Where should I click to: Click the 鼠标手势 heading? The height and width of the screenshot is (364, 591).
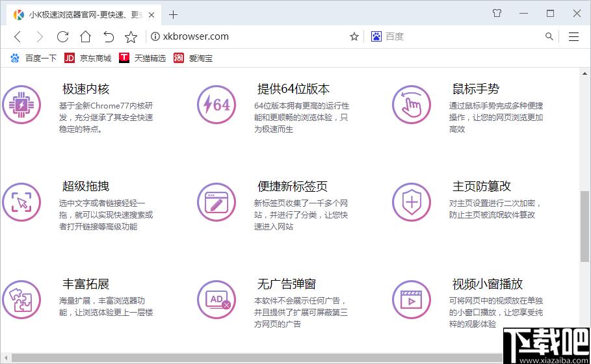pos(476,89)
